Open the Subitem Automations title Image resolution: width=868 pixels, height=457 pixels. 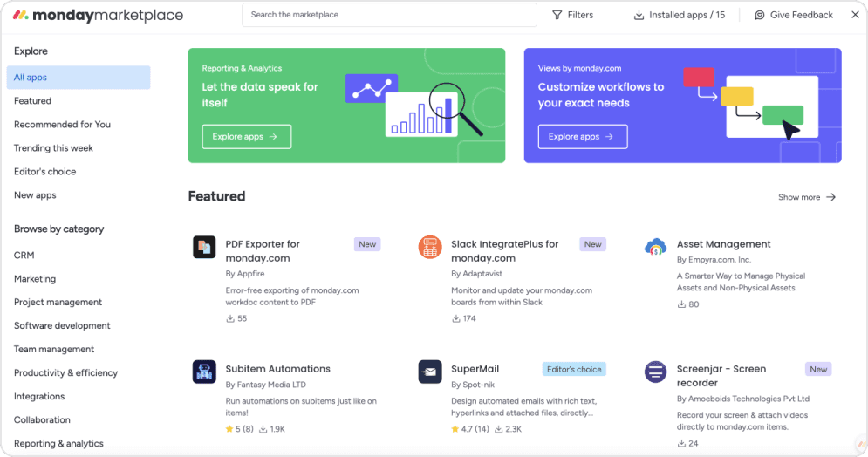[x=278, y=368]
